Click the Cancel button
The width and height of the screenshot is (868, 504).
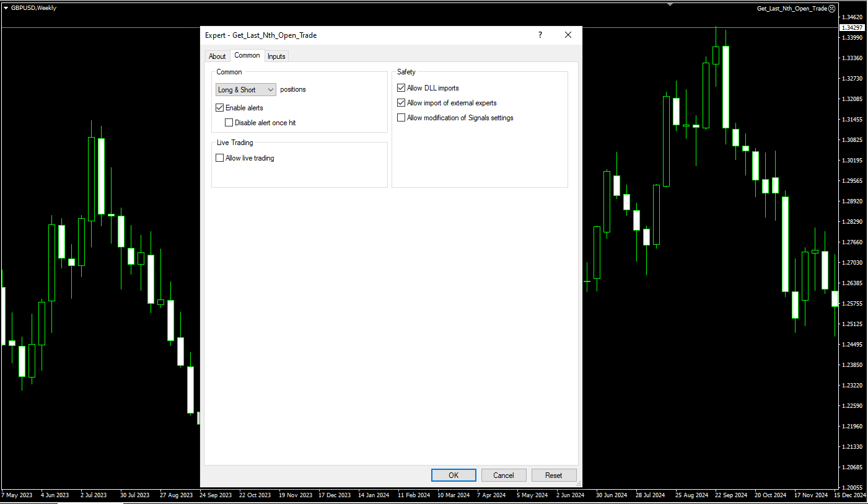[x=504, y=475]
